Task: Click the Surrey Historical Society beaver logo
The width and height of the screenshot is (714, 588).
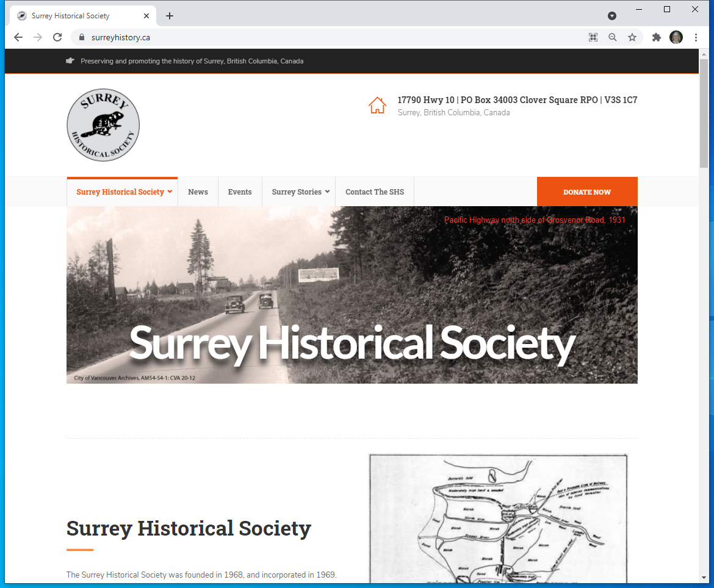Action: pyautogui.click(x=103, y=124)
